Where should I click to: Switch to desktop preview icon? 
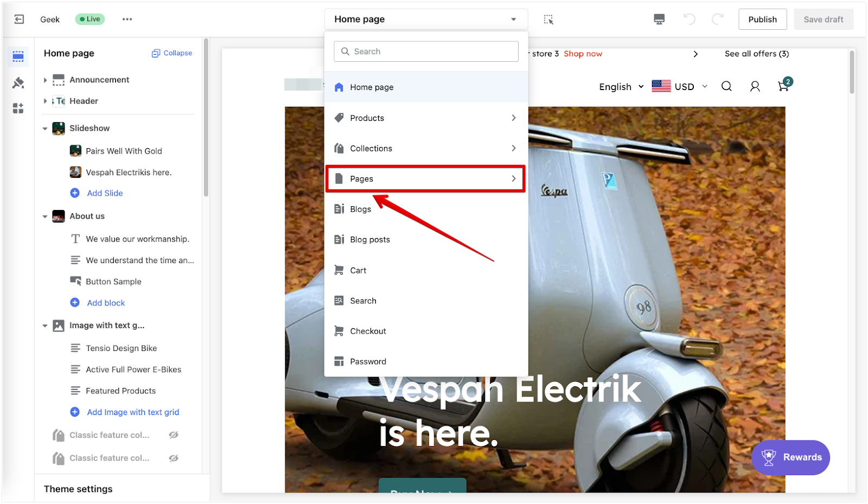[x=659, y=20]
